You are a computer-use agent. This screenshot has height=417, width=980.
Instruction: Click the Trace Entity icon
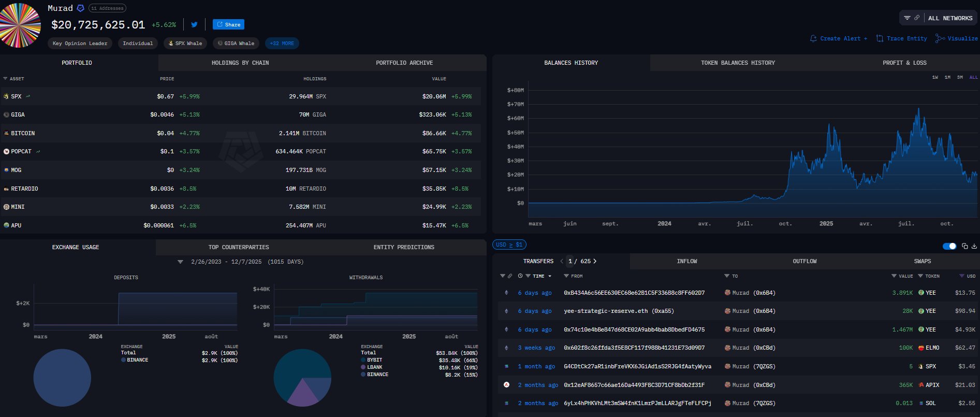[880, 38]
